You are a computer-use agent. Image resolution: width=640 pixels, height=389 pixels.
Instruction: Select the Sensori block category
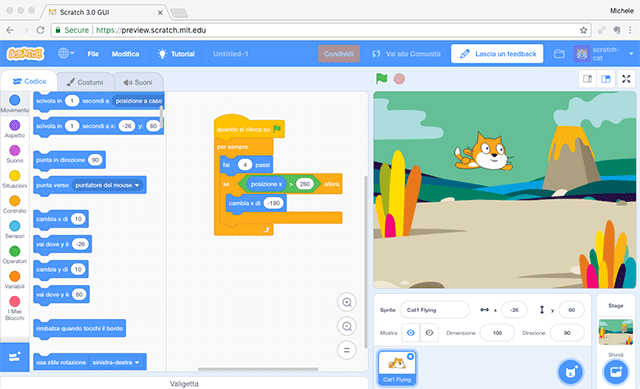[15, 229]
